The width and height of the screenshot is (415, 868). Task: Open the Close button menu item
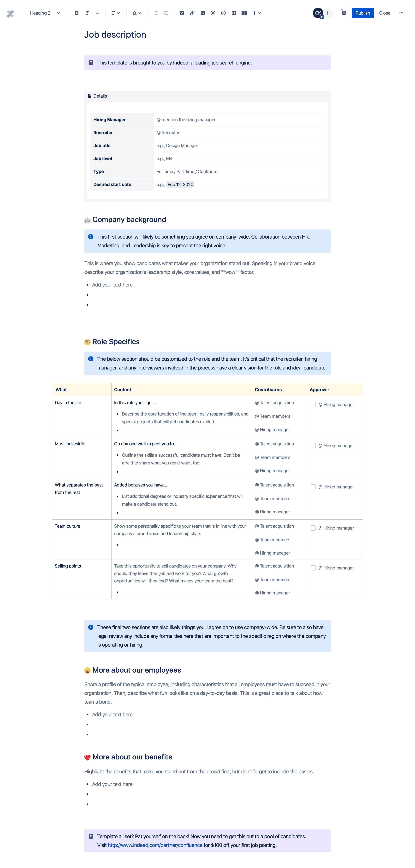point(385,12)
